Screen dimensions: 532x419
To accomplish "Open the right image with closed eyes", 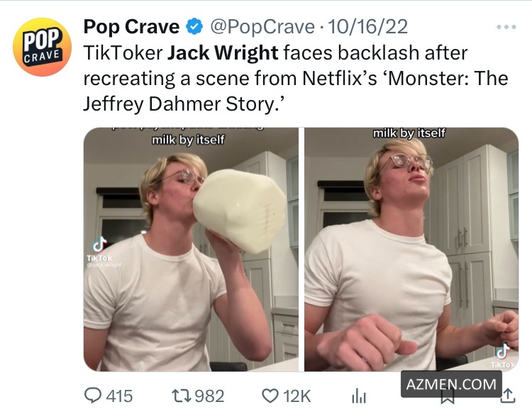I will [411, 249].
